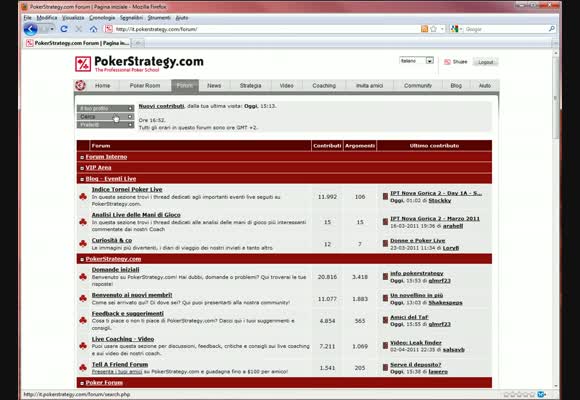Toggle the Forum Interno category expander
The height and width of the screenshot is (400, 580).
coord(82,157)
